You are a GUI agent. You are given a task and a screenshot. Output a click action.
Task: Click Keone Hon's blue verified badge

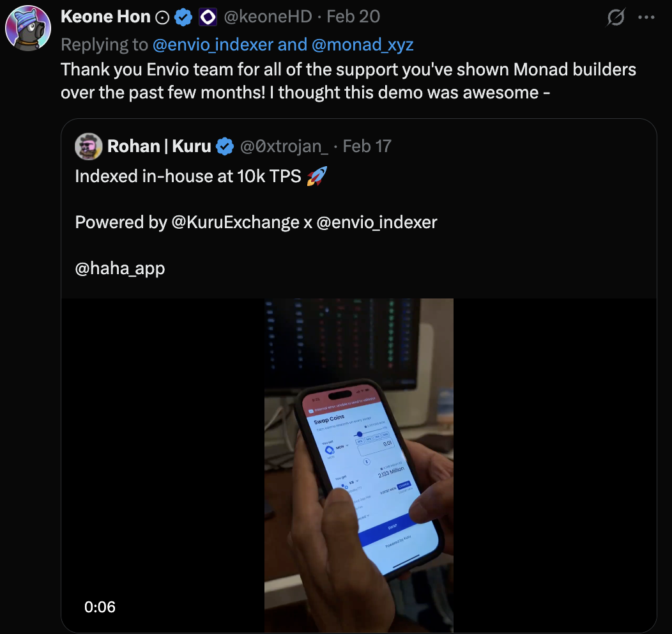(184, 17)
